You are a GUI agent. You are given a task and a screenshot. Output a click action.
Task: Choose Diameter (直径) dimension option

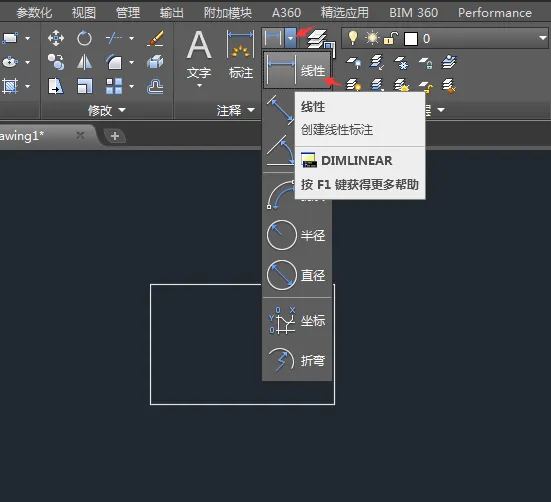pyautogui.click(x=297, y=275)
